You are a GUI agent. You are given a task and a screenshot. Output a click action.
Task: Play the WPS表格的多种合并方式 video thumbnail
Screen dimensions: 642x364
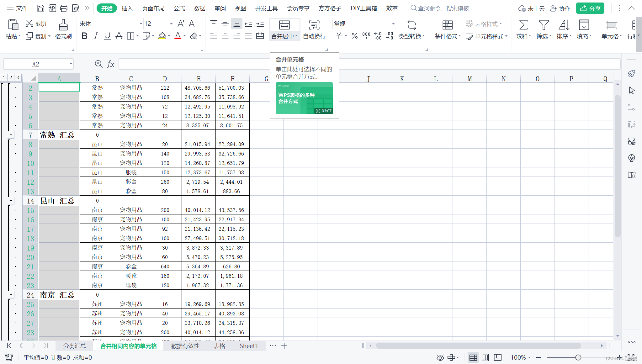[304, 98]
